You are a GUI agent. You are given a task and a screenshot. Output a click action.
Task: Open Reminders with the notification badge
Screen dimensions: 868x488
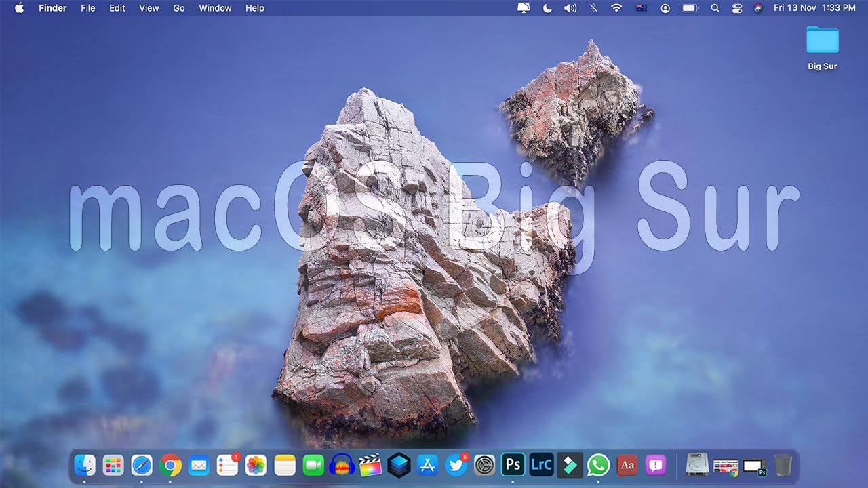click(227, 465)
